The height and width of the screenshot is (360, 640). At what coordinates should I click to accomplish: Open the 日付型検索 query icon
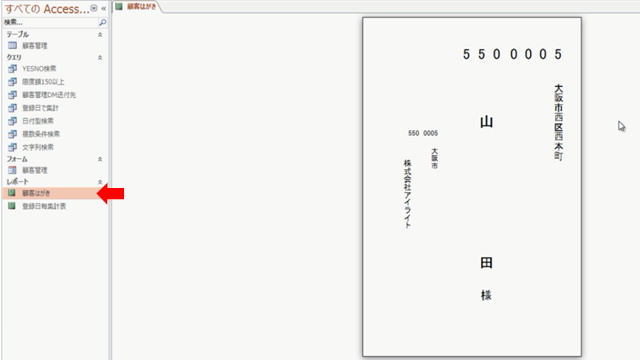[x=13, y=121]
